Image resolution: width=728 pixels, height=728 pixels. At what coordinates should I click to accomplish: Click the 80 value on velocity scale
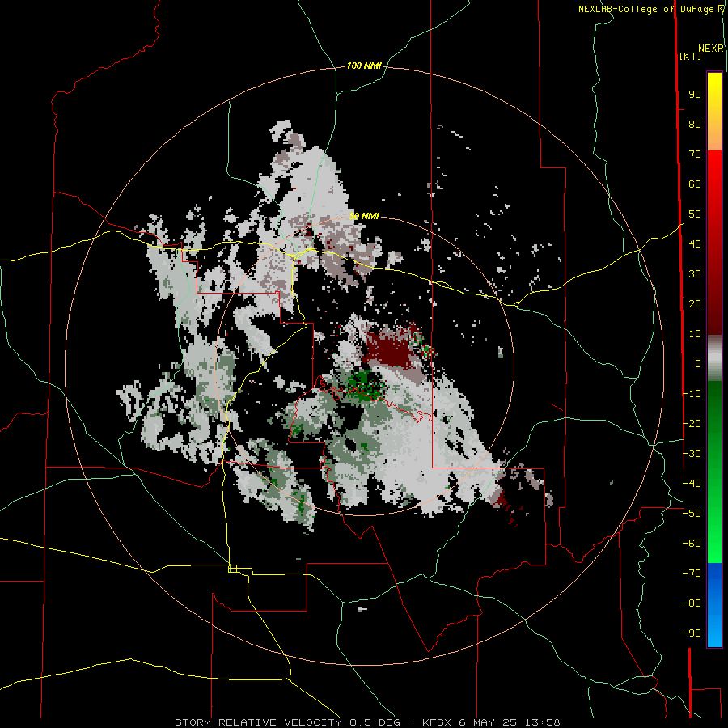pos(695,125)
